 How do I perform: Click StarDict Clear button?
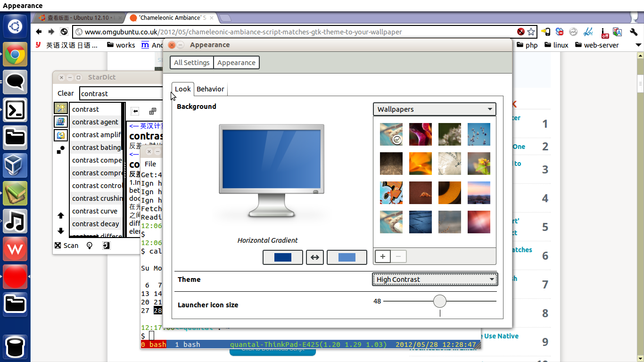tap(66, 93)
